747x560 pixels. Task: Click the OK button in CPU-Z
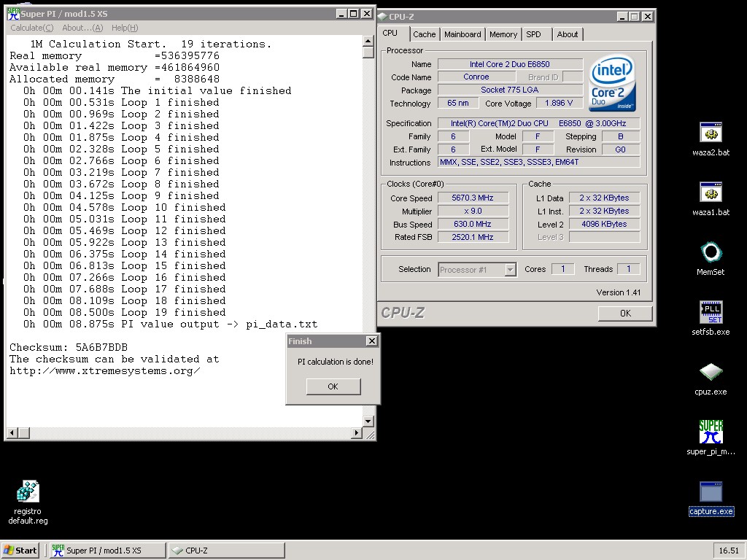click(625, 313)
